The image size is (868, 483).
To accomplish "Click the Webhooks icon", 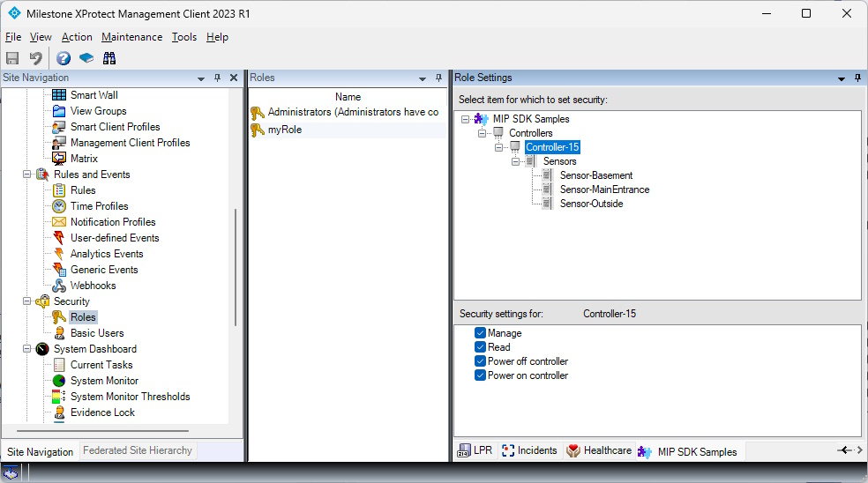I will coord(59,286).
